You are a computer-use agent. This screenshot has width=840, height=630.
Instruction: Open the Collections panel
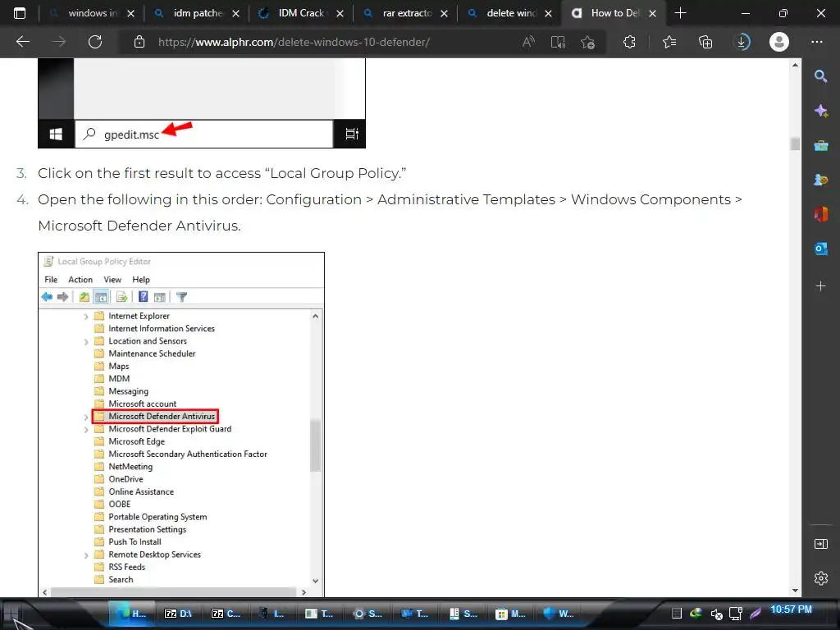[x=705, y=42]
